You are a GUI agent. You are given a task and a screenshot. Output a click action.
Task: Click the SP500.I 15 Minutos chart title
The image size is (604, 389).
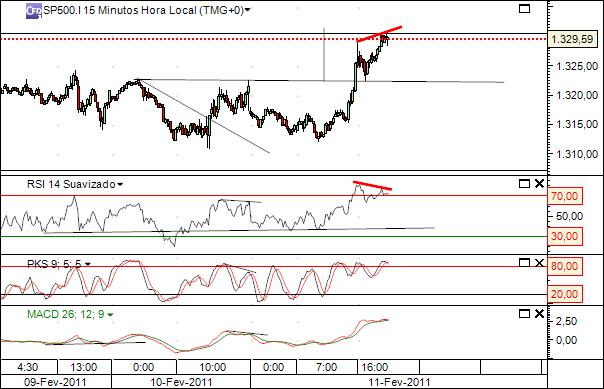point(143,10)
